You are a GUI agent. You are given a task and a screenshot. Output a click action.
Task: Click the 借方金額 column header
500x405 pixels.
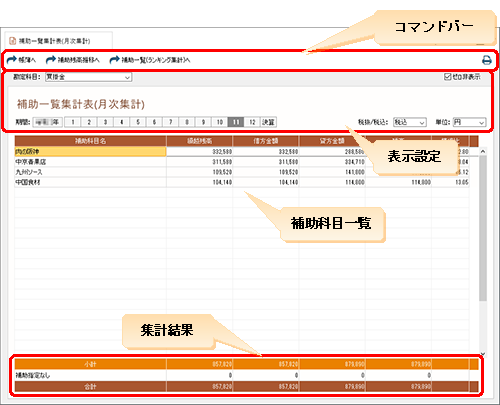pos(266,141)
